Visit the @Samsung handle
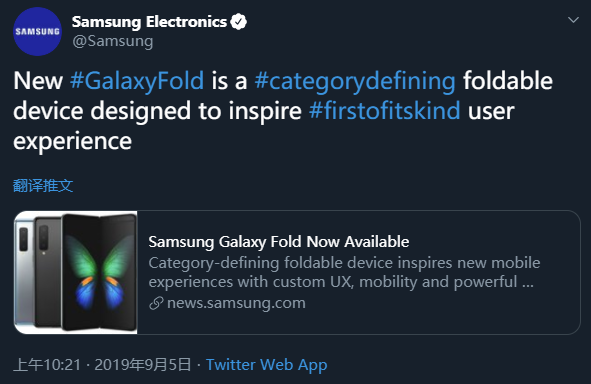This screenshot has width=591, height=384. (x=113, y=41)
